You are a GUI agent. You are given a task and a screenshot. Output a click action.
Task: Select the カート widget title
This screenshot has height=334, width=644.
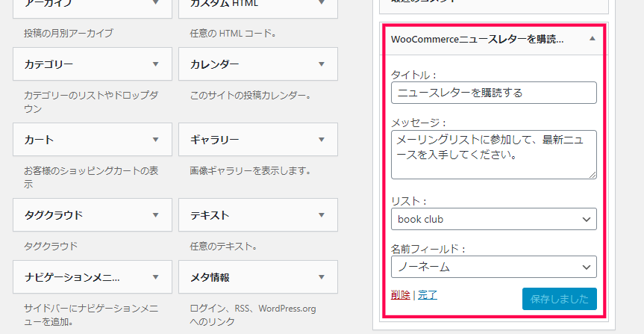click(x=39, y=140)
